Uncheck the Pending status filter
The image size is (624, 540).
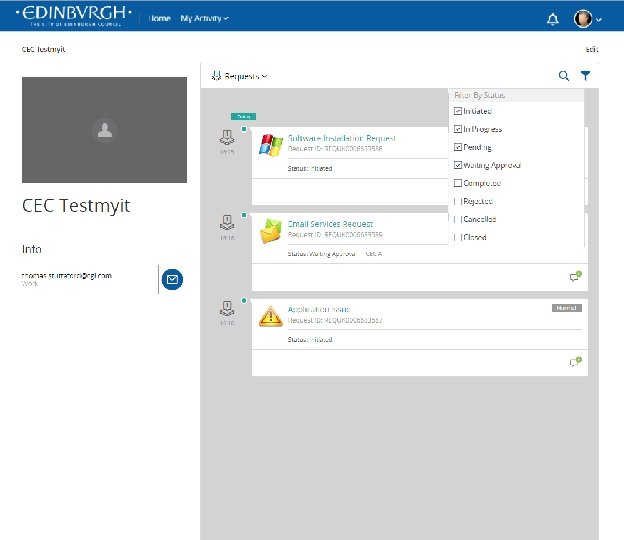click(x=458, y=147)
